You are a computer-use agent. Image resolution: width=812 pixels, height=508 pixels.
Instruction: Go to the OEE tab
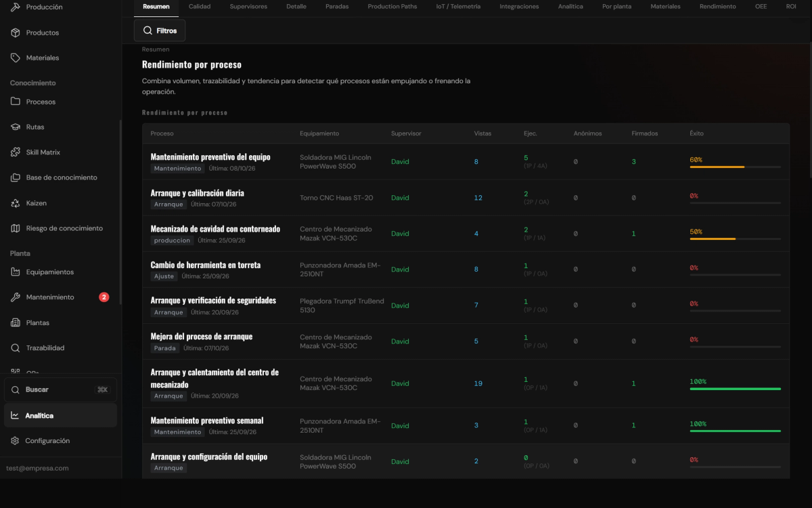coord(761,7)
